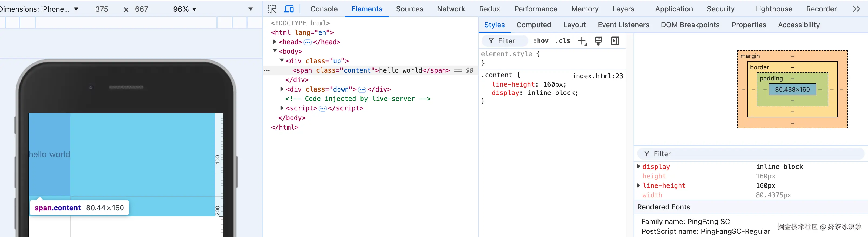Viewport: 868px width, 237px height.
Task: Open the index.html:23 source link
Action: [597, 76]
